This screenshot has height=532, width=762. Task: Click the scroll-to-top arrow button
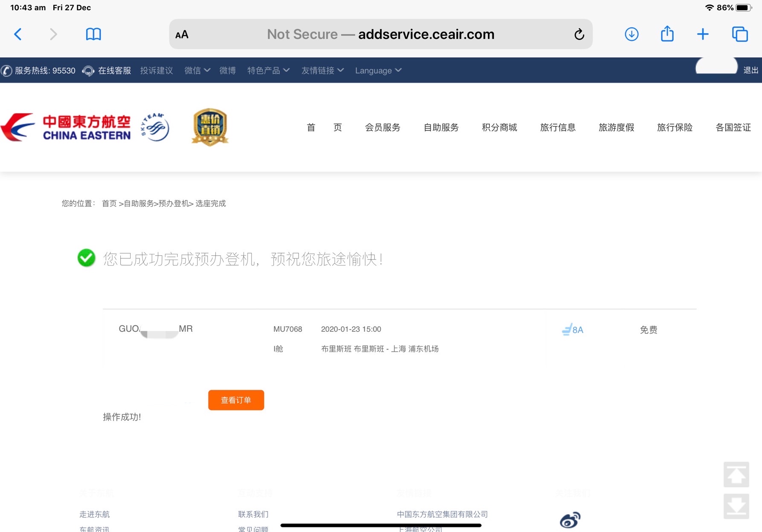pos(736,474)
